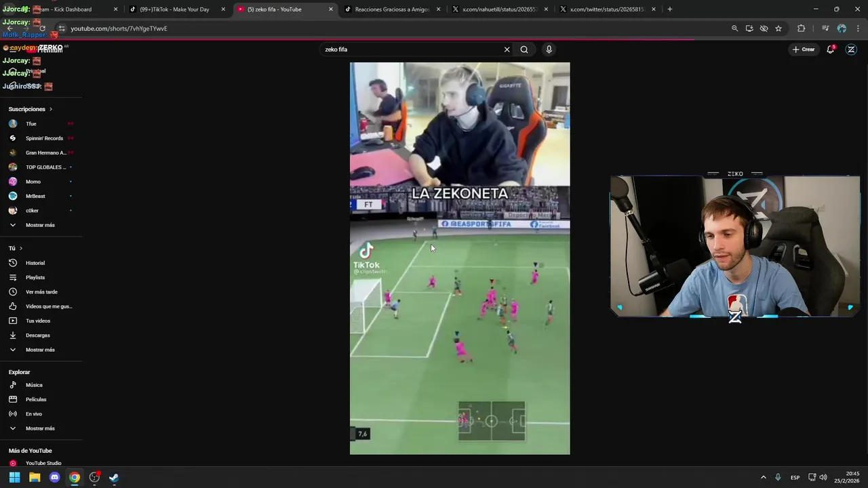This screenshot has height=488, width=868.
Task: Open the YouTube channel avatar menu
Action: [852, 49]
